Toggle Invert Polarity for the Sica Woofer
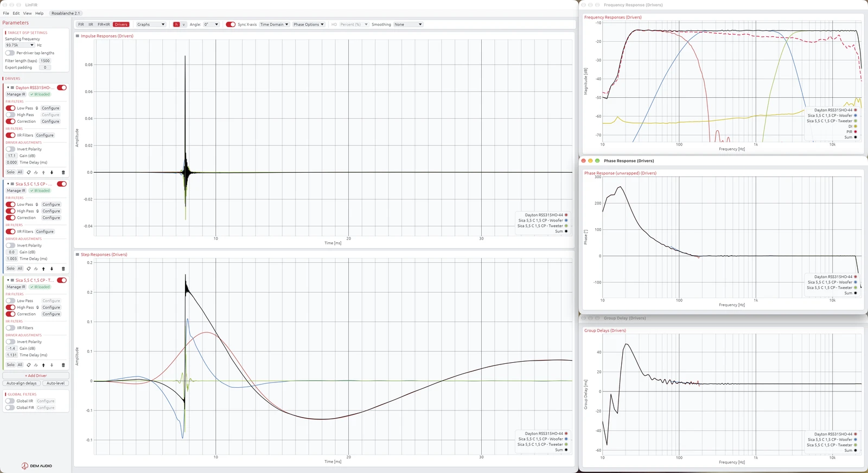868x473 pixels. pyautogui.click(x=10, y=245)
